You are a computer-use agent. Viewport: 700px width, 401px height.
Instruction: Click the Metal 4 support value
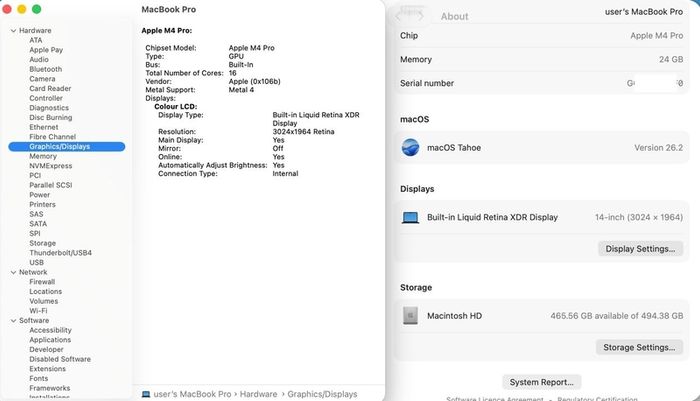point(241,90)
